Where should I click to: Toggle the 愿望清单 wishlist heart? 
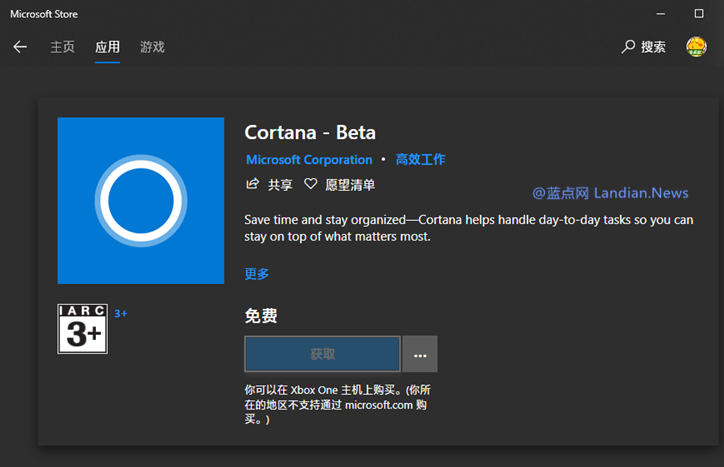coord(311,184)
